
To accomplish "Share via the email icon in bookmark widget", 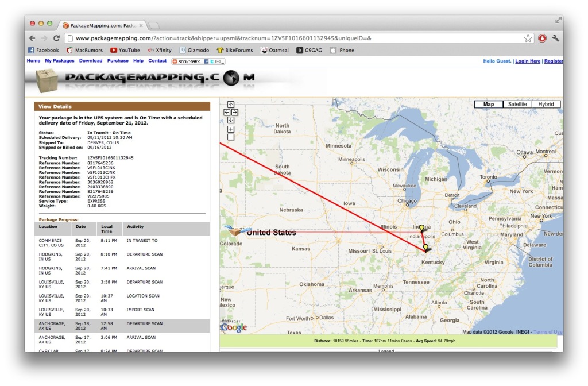I will (218, 61).
